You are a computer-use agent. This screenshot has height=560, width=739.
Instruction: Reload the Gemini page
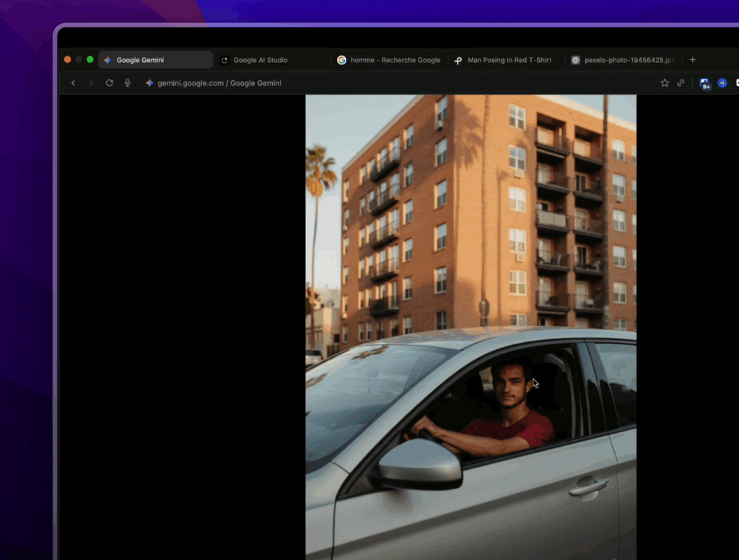coord(109,83)
